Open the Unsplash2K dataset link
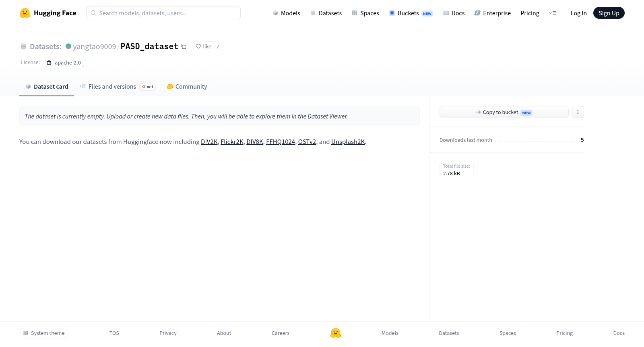Screen dimensions: 644x347 348,141
